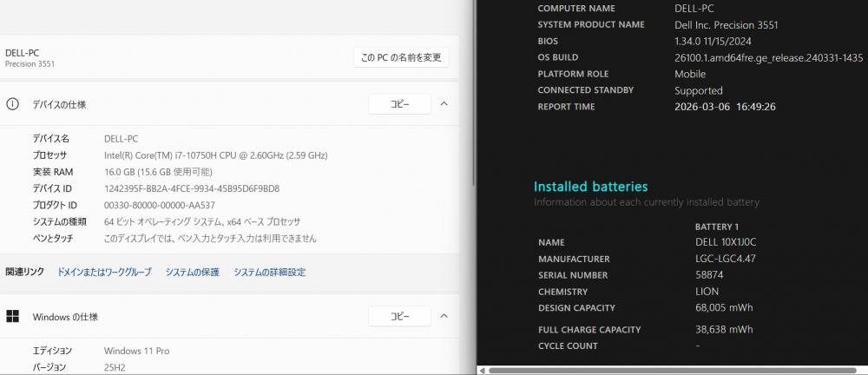
Task: Click the left arrow of horizontal scrollbar
Action: point(482,370)
